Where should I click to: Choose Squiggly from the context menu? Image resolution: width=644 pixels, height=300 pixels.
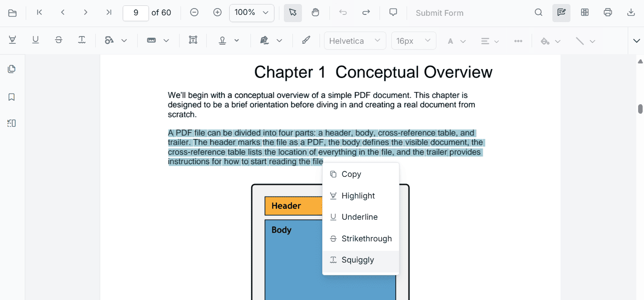(x=357, y=260)
